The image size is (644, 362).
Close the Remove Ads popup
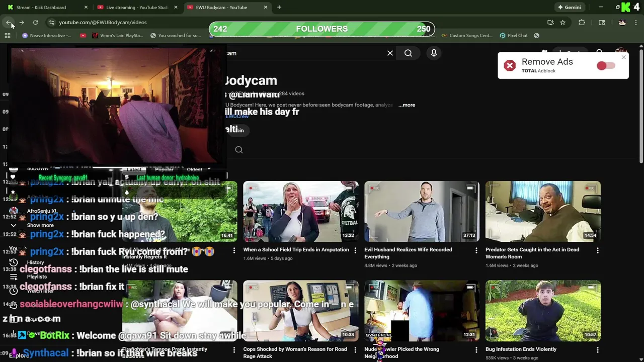(623, 57)
